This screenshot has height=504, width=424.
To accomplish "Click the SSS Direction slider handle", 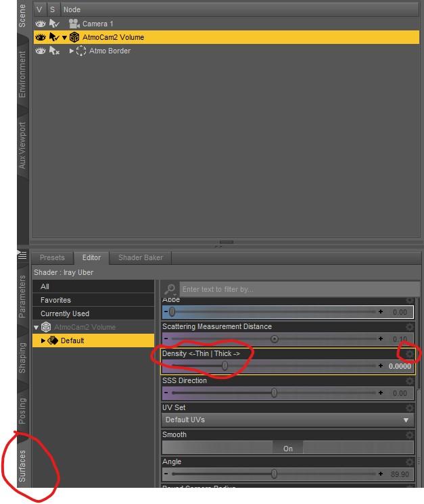I will pyautogui.click(x=274, y=393).
